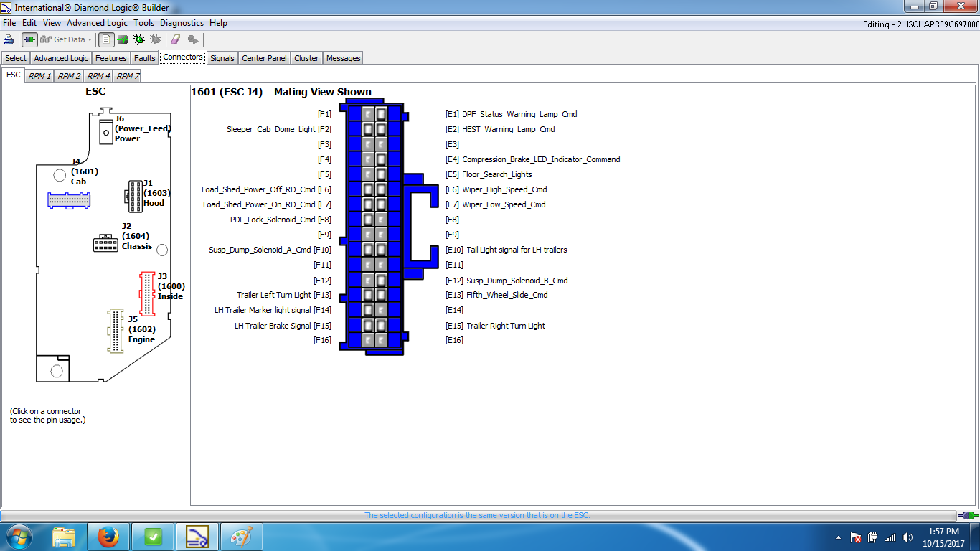Open the Get Data dropdown
This screenshot has height=551, width=980.
(66, 39)
